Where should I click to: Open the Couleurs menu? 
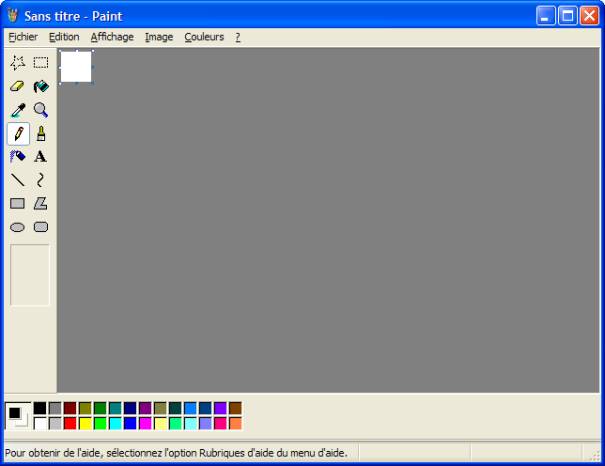[204, 37]
